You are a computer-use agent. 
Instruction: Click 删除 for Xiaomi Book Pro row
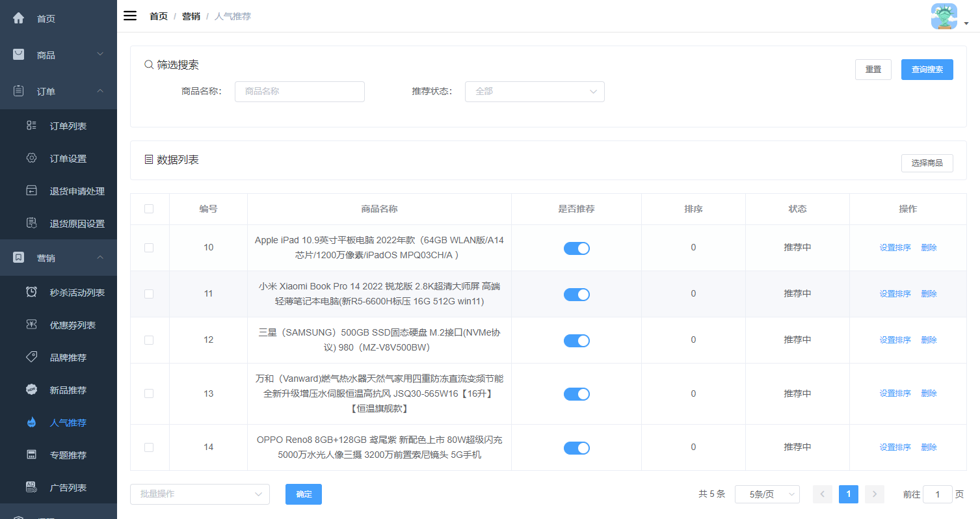929,294
